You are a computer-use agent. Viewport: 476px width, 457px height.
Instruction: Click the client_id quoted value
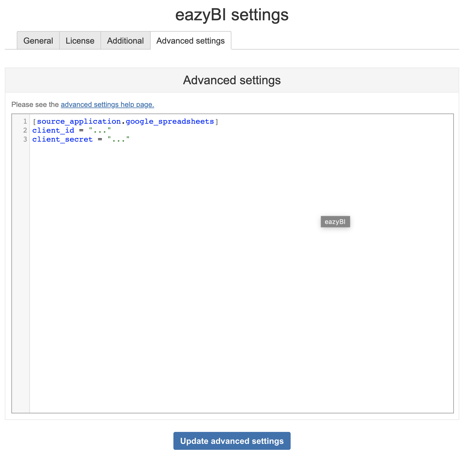coord(100,131)
